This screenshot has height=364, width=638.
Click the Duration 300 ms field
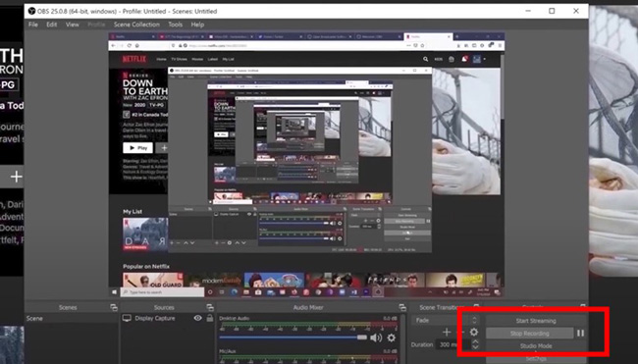coord(452,344)
